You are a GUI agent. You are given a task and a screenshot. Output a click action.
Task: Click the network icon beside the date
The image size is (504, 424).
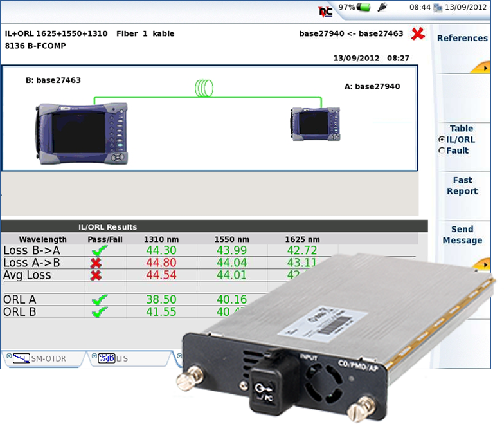click(x=437, y=8)
